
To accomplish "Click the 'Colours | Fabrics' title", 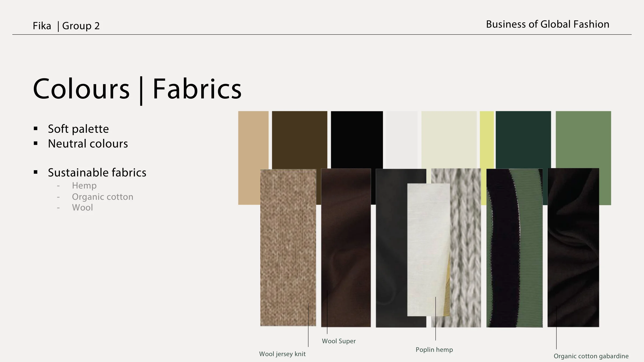I will (137, 89).
